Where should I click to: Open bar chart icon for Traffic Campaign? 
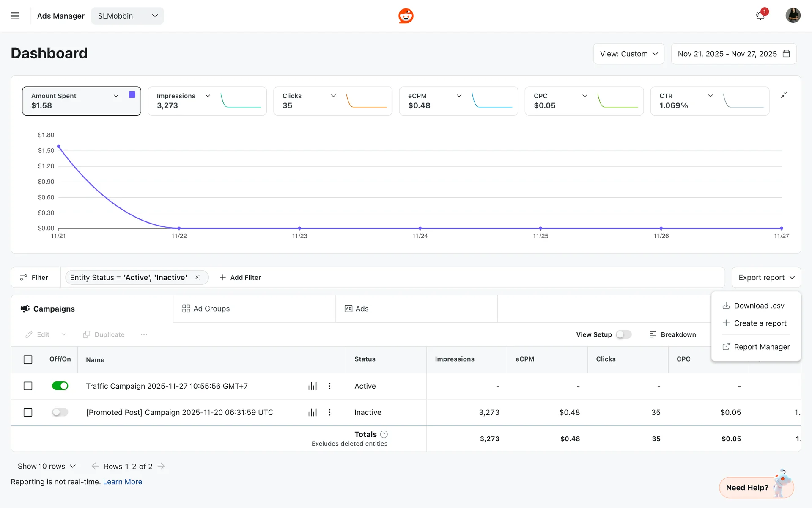[312, 386]
